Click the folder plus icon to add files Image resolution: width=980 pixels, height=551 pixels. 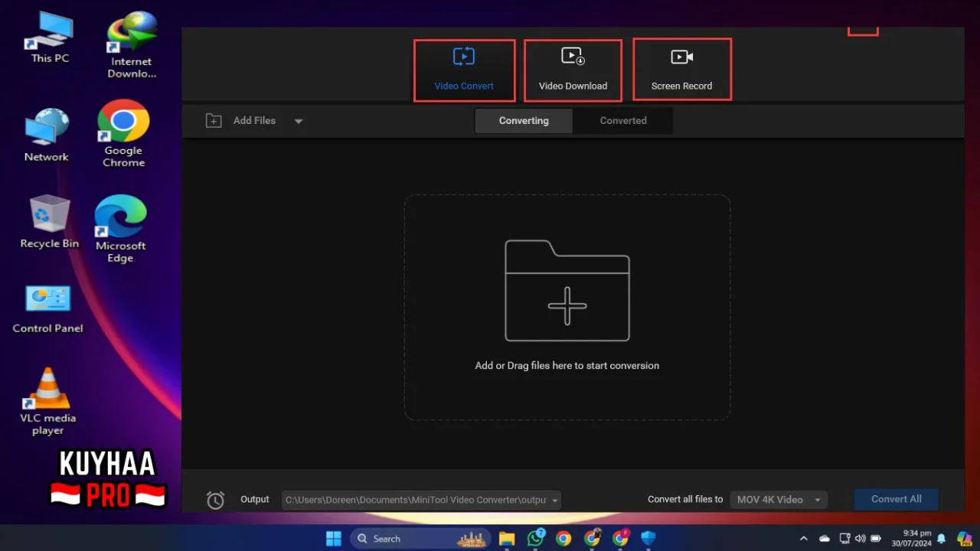567,291
